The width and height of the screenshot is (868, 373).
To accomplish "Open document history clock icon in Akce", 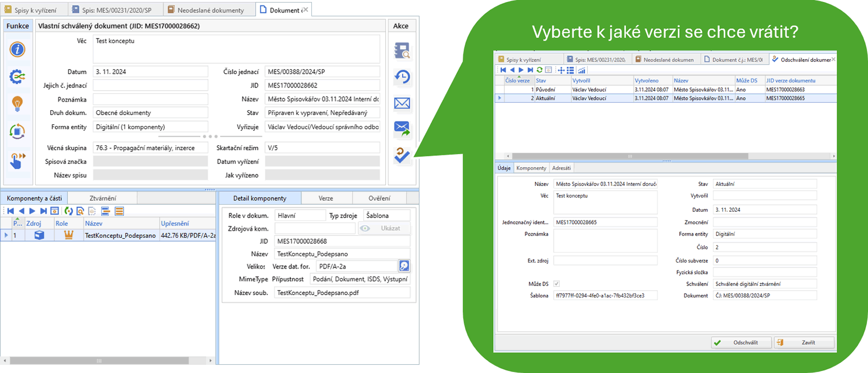I will tap(402, 77).
